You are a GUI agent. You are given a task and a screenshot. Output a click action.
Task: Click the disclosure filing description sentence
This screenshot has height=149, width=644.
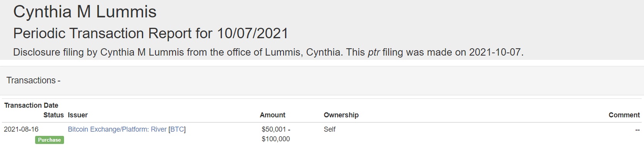[x=268, y=52]
